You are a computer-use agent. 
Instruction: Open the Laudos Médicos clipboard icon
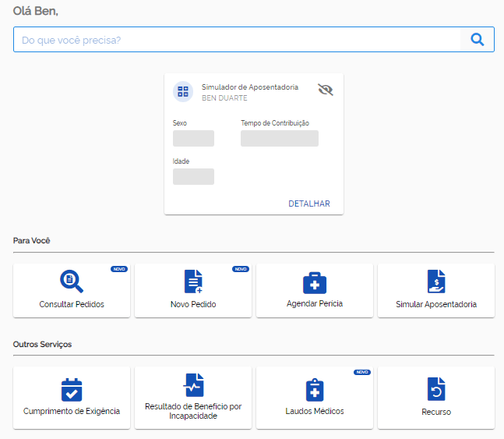(315, 390)
